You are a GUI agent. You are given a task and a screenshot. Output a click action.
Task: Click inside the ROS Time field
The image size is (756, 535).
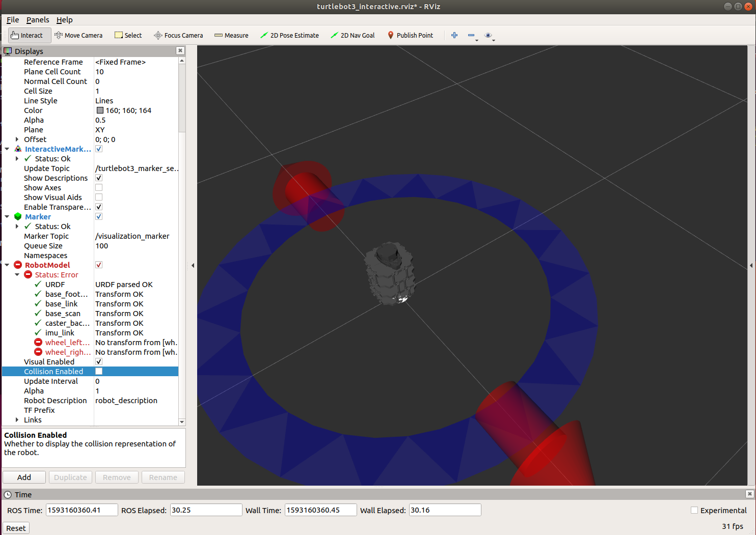82,510
